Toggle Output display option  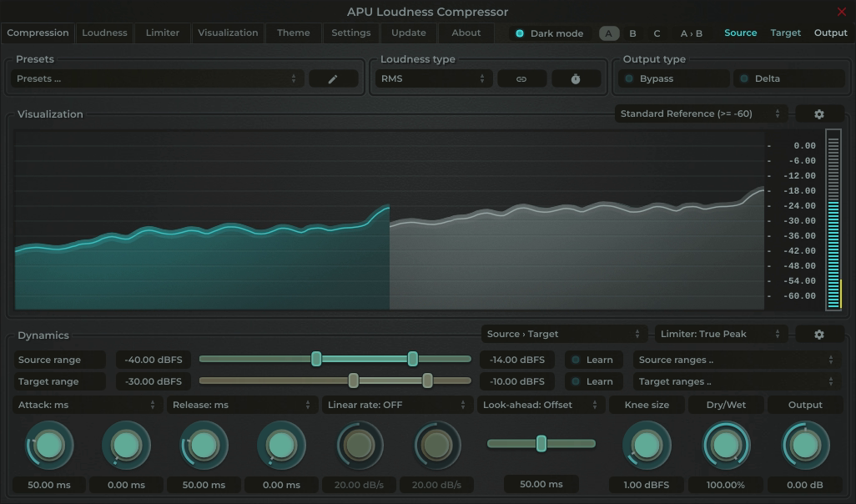pyautogui.click(x=830, y=33)
